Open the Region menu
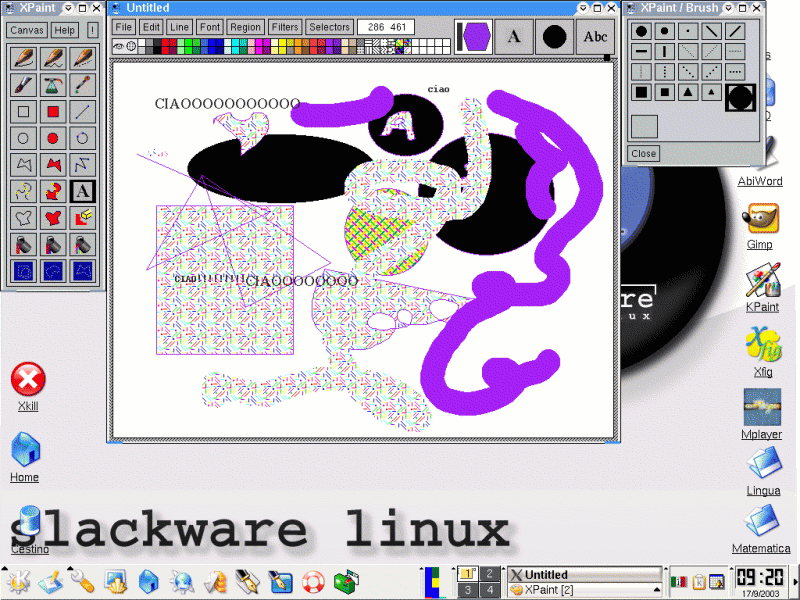Screen dimensions: 800x600 (245, 27)
